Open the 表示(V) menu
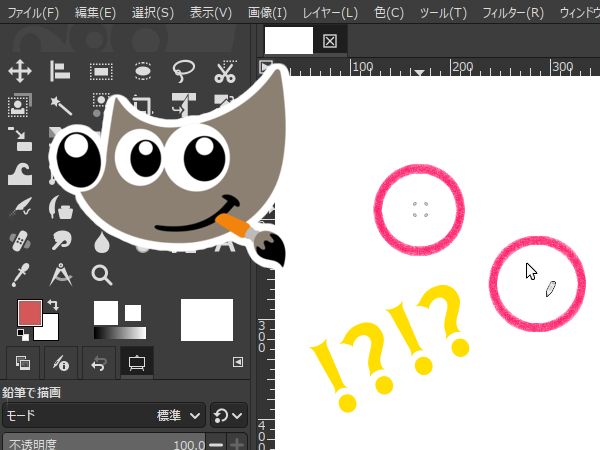This screenshot has width=600, height=450. [x=211, y=13]
